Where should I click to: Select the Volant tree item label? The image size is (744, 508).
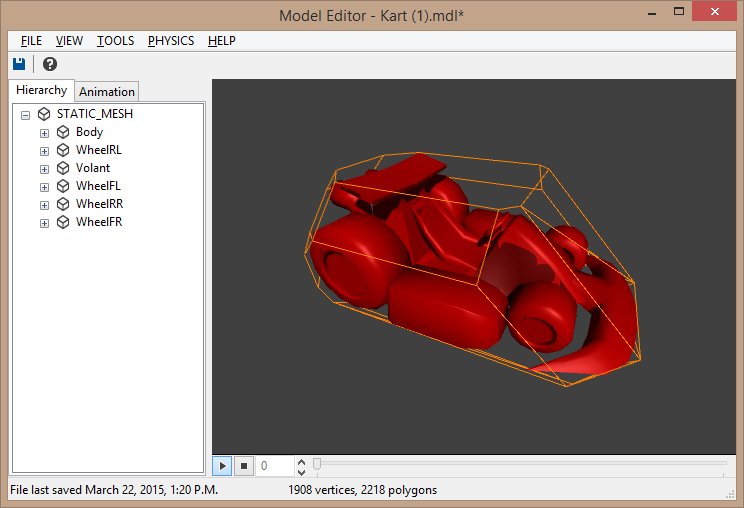pos(93,168)
